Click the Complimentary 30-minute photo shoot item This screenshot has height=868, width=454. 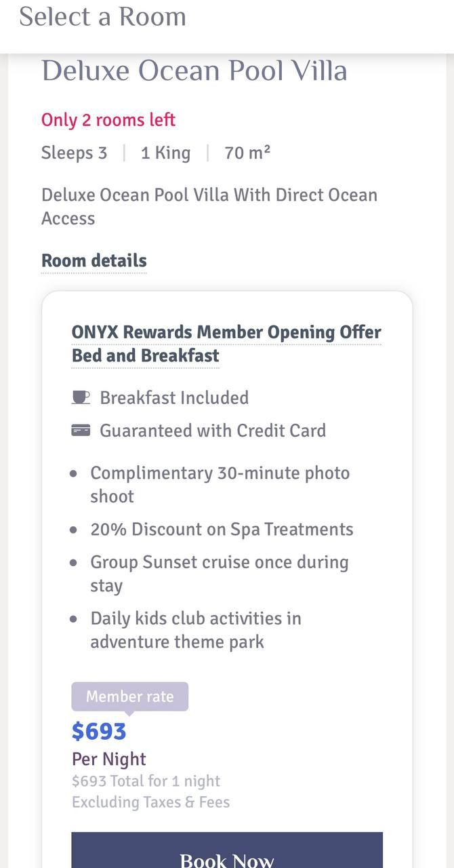point(220,484)
